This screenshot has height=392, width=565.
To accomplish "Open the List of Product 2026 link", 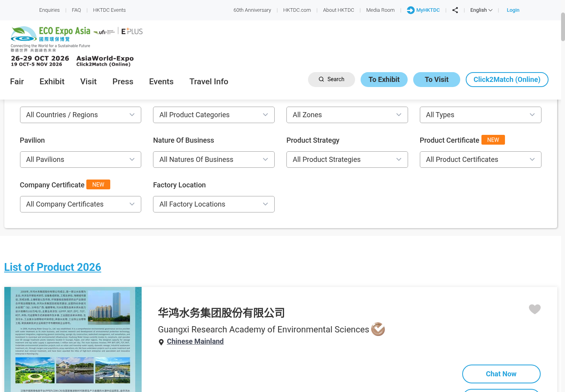I will [x=53, y=267].
